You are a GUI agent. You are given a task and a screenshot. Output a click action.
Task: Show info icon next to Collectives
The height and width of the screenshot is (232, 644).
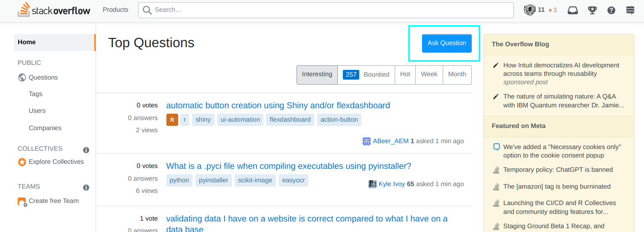[x=86, y=150]
